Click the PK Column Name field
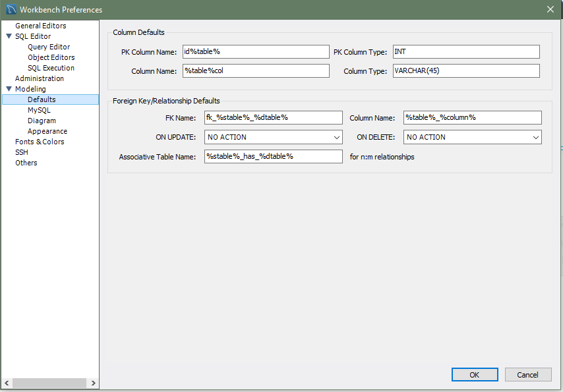The image size is (563, 392). pos(256,51)
